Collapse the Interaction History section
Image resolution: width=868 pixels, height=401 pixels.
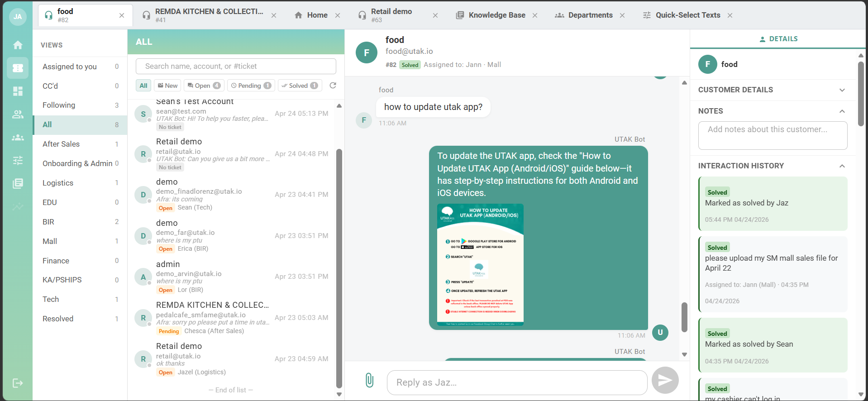[x=842, y=166]
